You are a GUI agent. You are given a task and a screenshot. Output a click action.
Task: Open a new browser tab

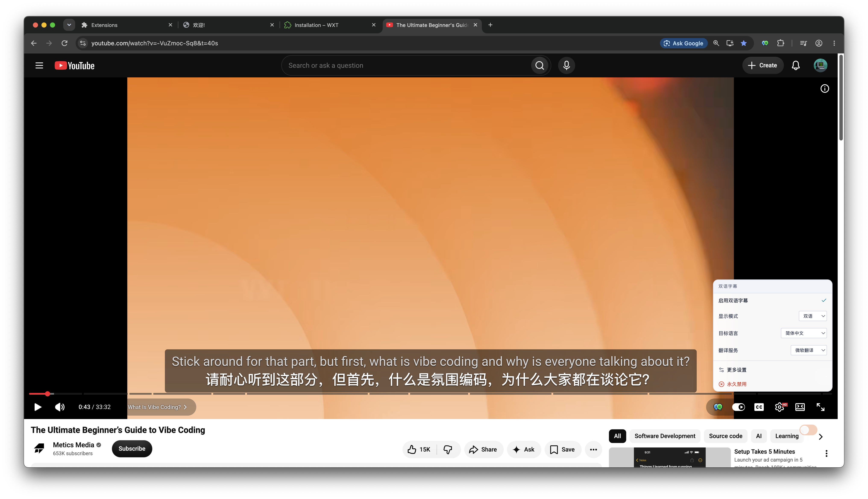(x=490, y=25)
